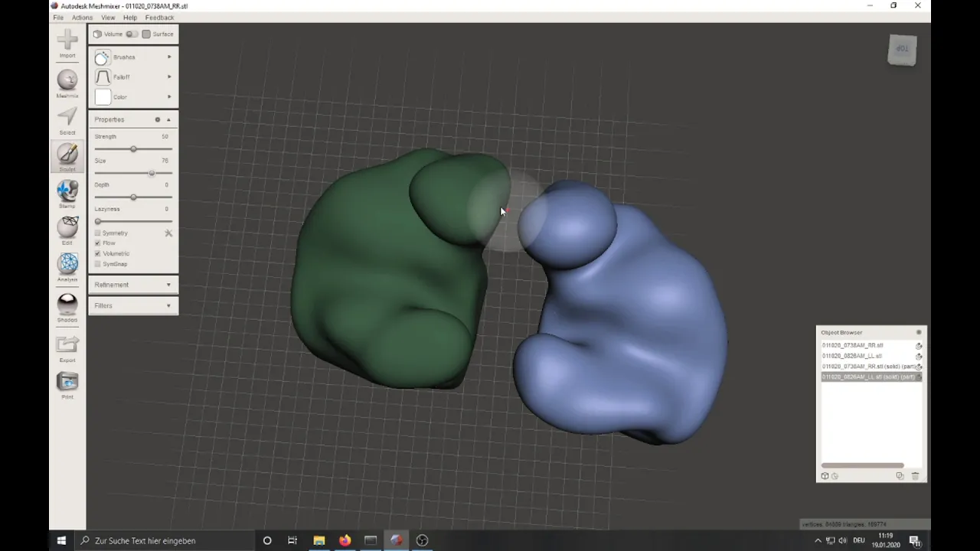The width and height of the screenshot is (980, 551).
Task: Enable the Symmetry checkbox
Action: click(97, 233)
